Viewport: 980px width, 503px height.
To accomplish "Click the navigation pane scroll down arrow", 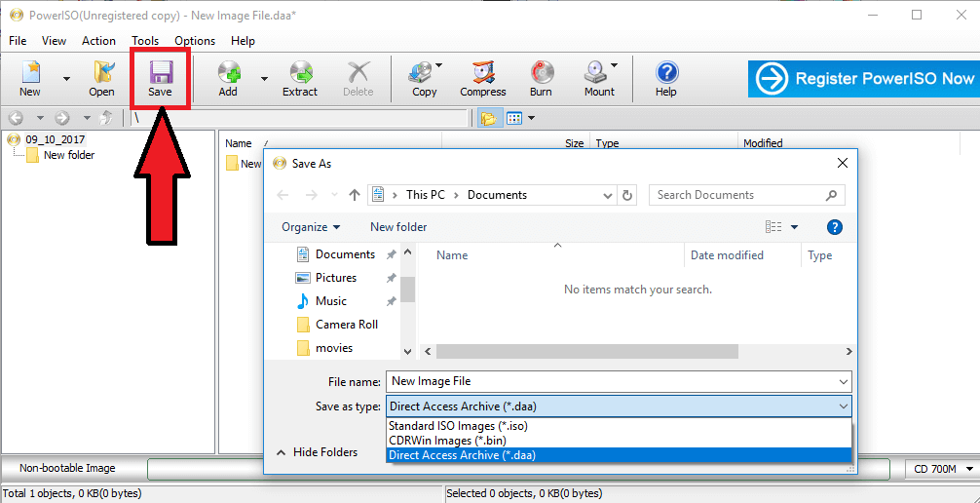I will 408,352.
